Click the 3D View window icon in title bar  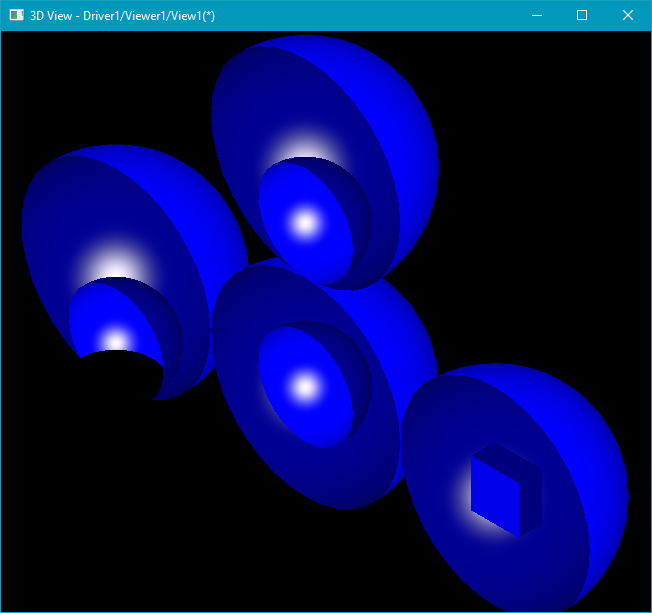[16, 16]
